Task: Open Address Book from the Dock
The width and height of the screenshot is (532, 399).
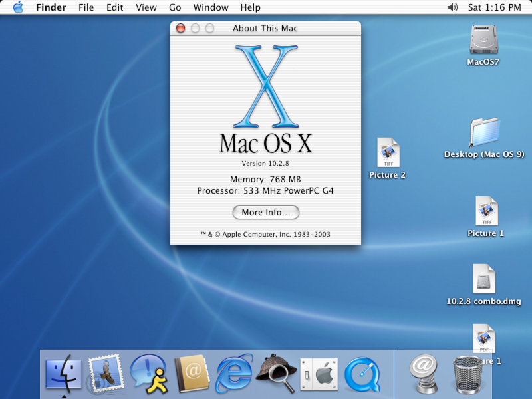Action: [x=192, y=374]
